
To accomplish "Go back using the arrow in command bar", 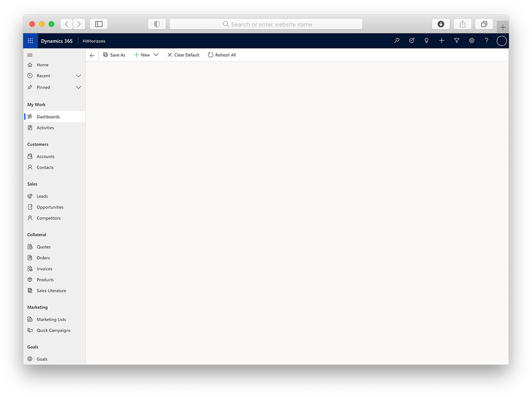I will 92,55.
